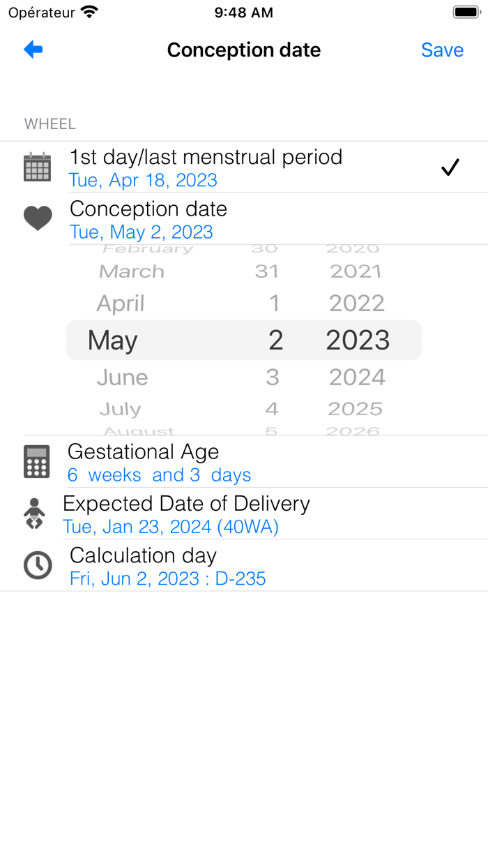Image resolution: width=488 pixels, height=868 pixels.
Task: Tap the Wi-Fi status icon
Action: 89,13
